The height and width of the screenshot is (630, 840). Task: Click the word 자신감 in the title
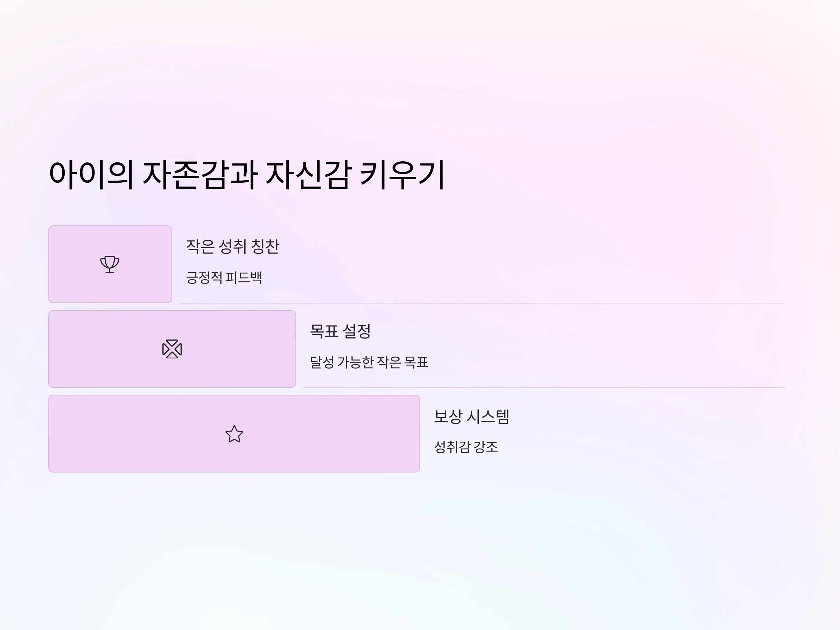(x=308, y=175)
